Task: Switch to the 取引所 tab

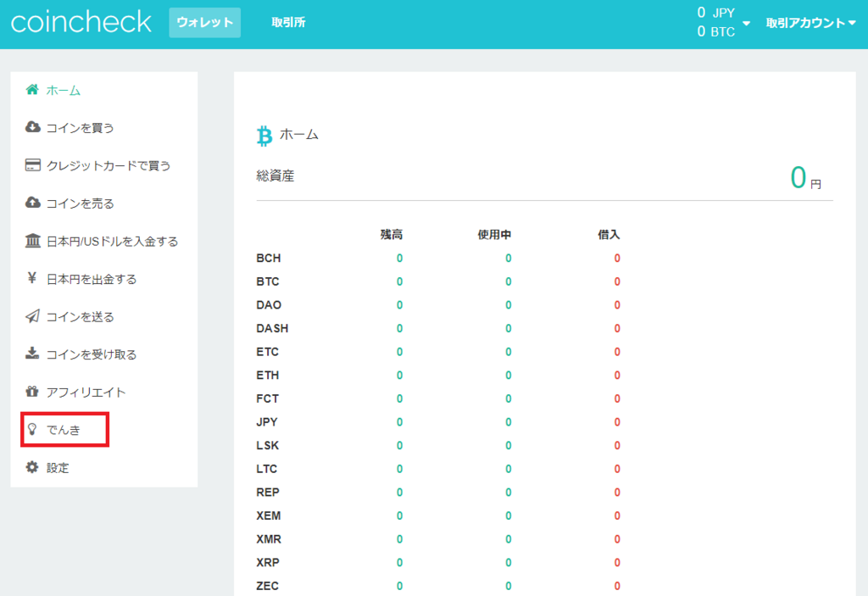Action: click(x=288, y=23)
